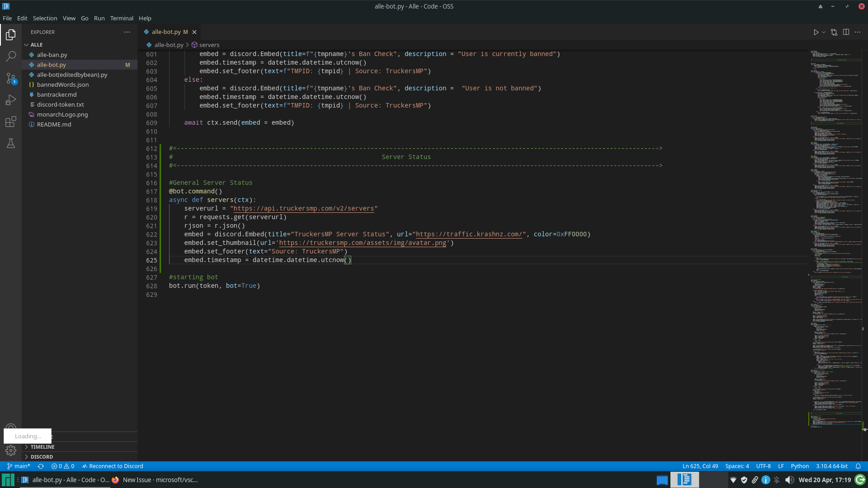Click the code minimap on the right
This screenshot has width=868, height=488.
coord(835,226)
